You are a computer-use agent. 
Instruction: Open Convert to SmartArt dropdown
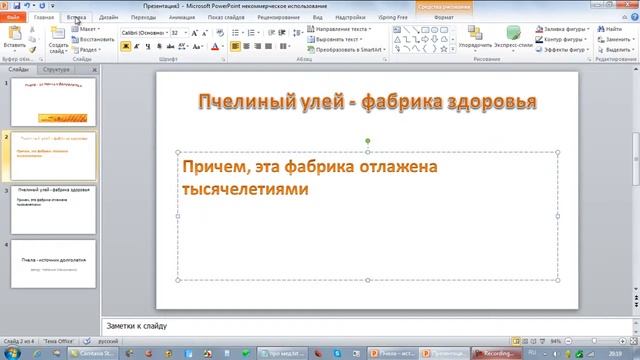(347, 49)
